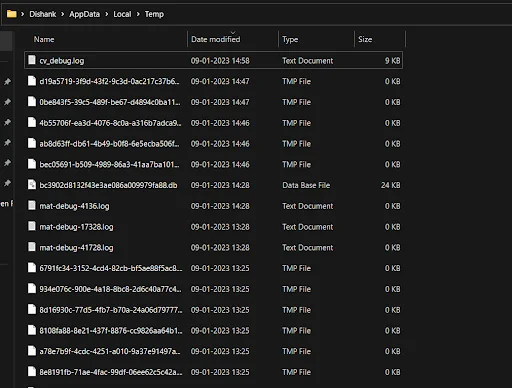Click the 09-01-2023 14:28 date of mat-debug-4136.log
This screenshot has width=512, height=388.
[220, 206]
